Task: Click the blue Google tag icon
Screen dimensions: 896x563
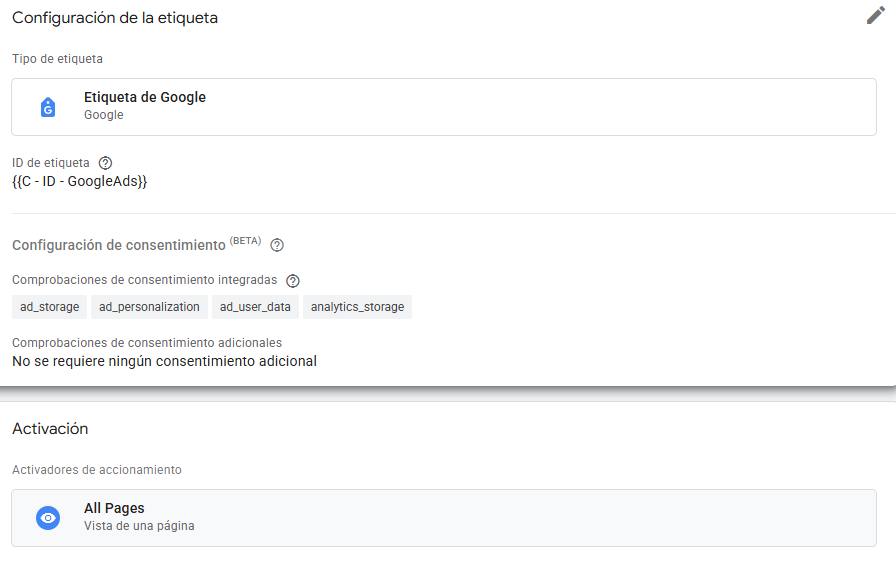Action: (x=48, y=107)
